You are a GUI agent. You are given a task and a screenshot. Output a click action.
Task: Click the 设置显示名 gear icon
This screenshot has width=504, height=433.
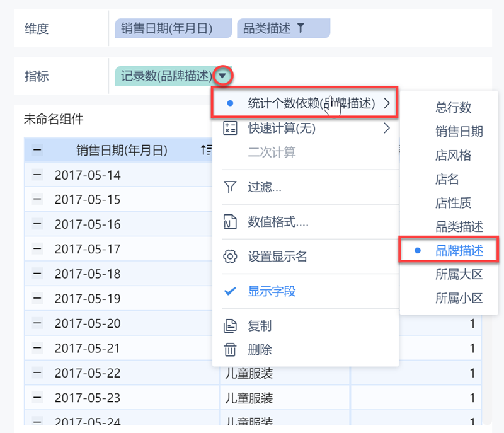pyautogui.click(x=230, y=257)
